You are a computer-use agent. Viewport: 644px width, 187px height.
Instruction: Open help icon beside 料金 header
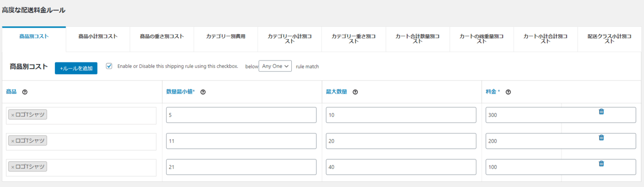[508, 92]
